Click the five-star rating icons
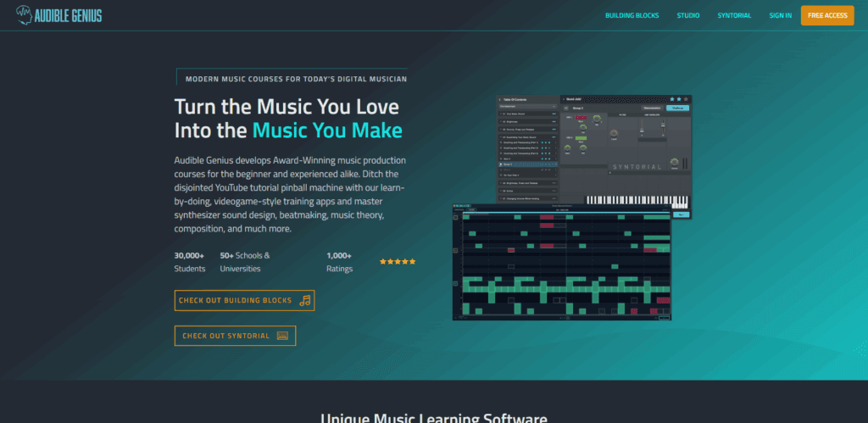Screen dimensions: 868x423 398,261
